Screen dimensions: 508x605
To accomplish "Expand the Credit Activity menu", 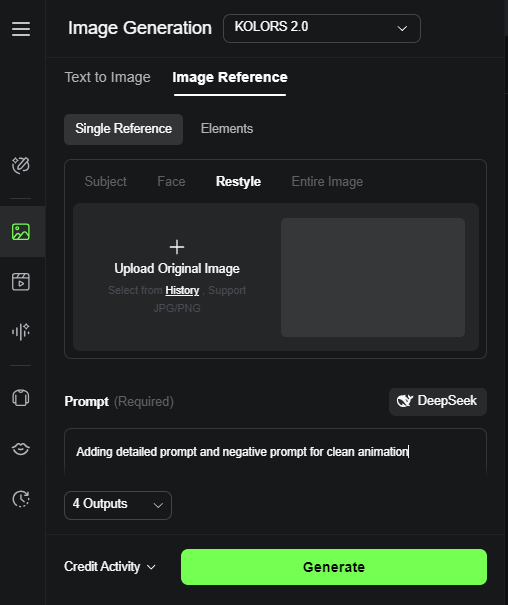I will pyautogui.click(x=110, y=566).
